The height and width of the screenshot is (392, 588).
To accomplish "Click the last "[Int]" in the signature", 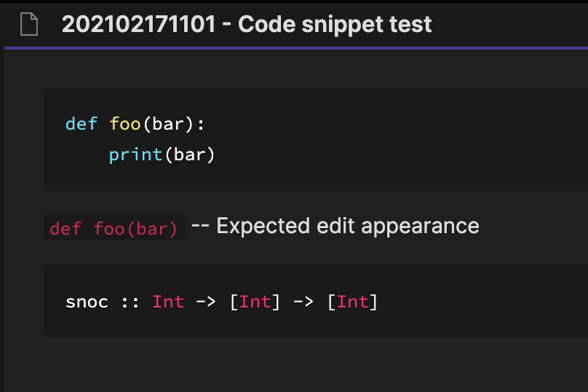I will tap(352, 302).
